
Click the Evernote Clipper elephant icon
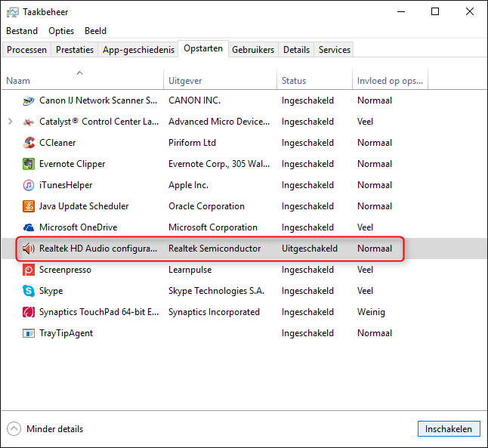click(29, 164)
